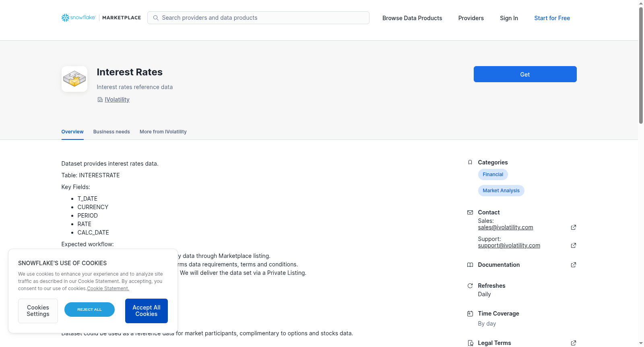Click the CALC_DATE field name

93,233
